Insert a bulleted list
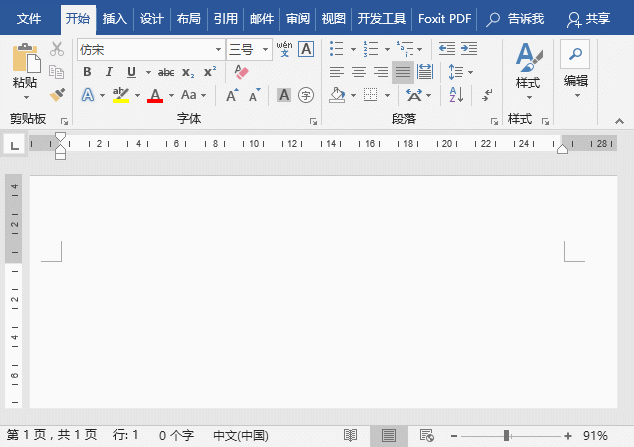The image size is (634, 447). (336, 49)
